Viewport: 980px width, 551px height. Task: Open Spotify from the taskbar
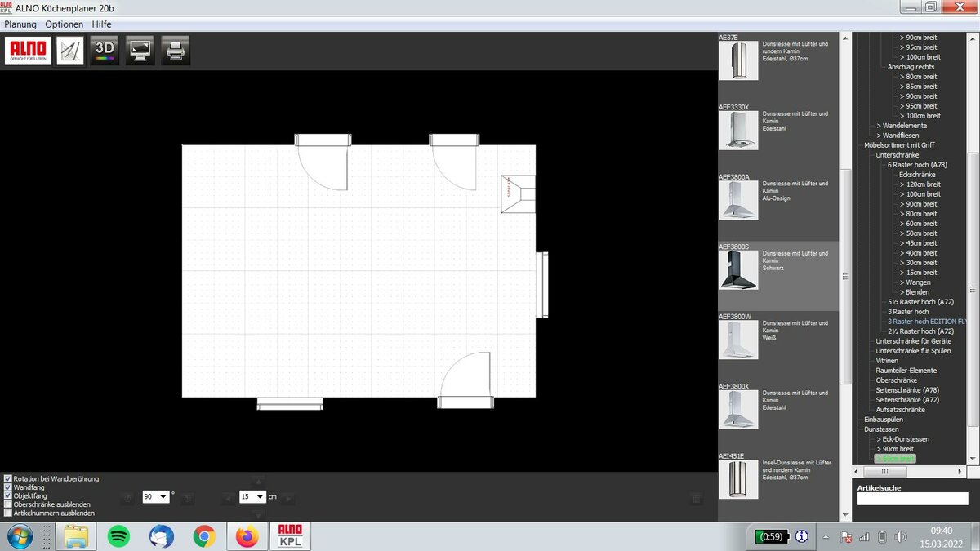pos(119,536)
